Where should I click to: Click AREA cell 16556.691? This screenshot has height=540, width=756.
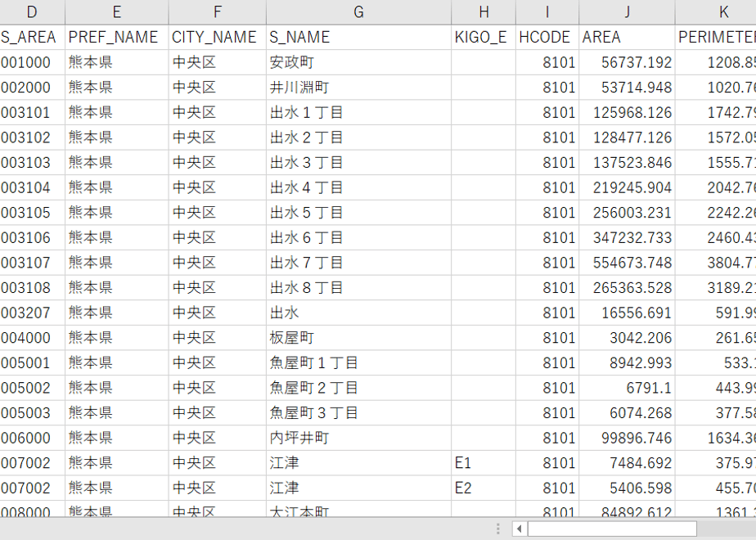click(627, 313)
